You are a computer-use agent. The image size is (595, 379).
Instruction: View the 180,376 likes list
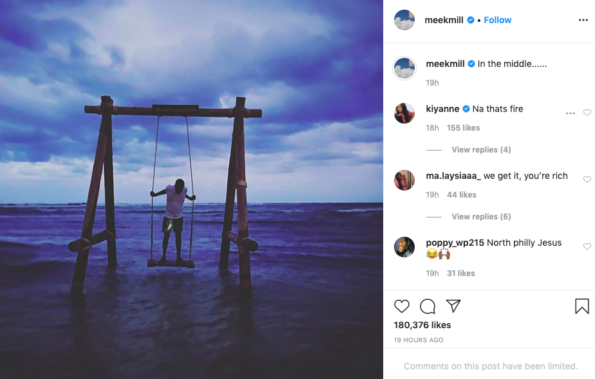pyautogui.click(x=422, y=325)
